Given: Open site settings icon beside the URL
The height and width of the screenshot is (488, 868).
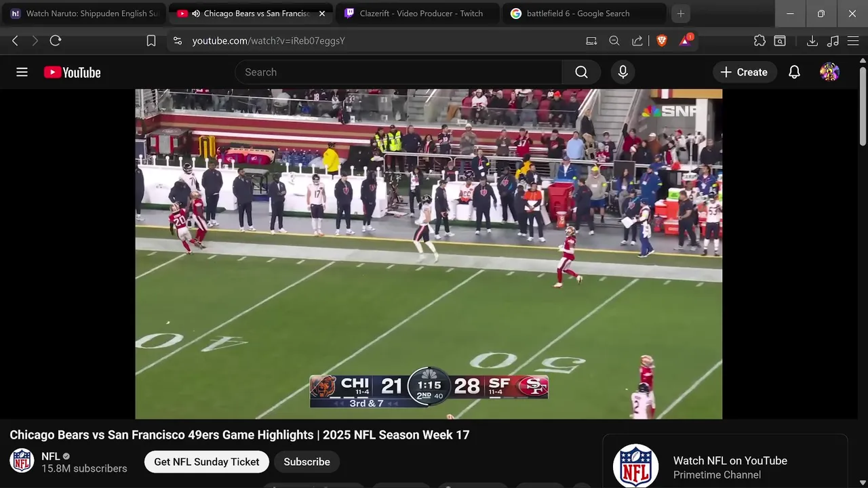Looking at the screenshot, I should click(x=178, y=41).
